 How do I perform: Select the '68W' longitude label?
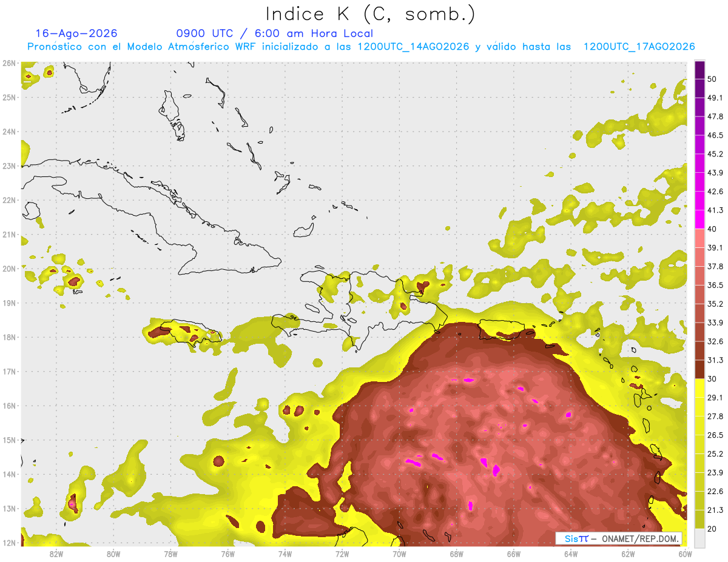click(x=457, y=554)
